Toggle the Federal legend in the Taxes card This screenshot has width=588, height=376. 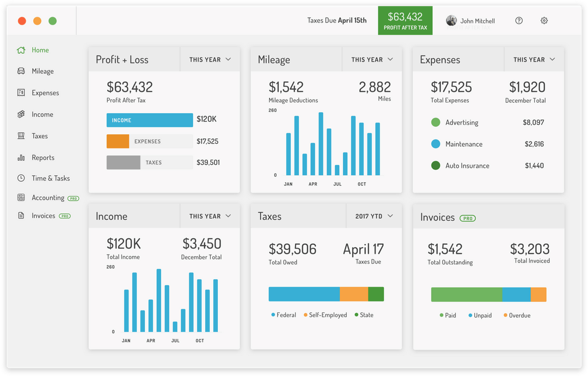tap(283, 315)
